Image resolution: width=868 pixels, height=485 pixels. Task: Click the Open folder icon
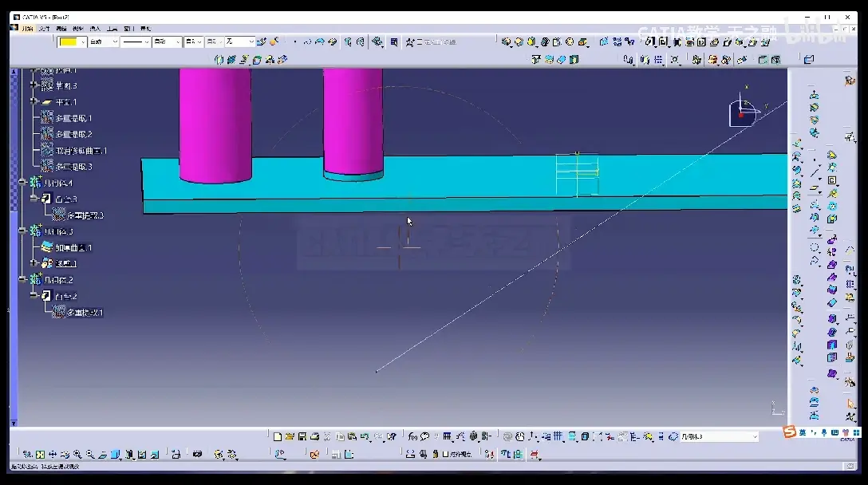point(290,437)
